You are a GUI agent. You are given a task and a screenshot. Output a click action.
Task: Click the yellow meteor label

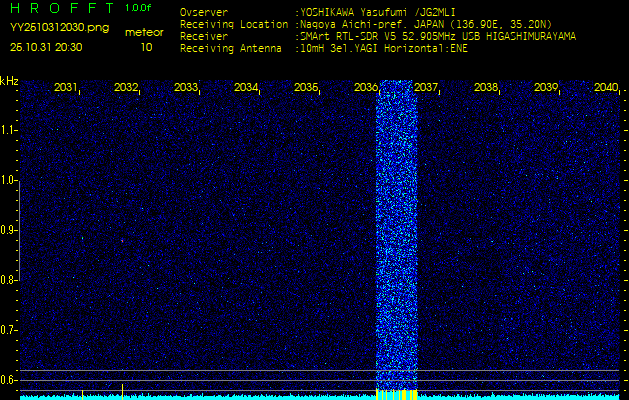[x=145, y=32]
